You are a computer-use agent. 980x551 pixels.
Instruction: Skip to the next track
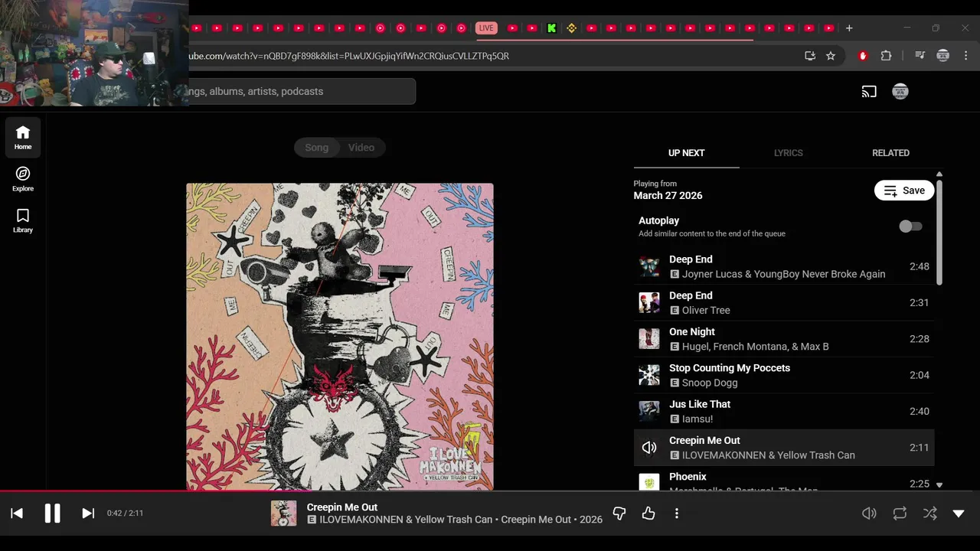point(88,514)
